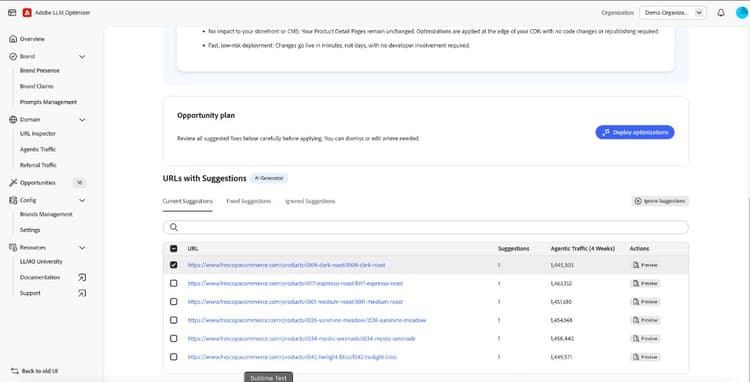Image resolution: width=750 pixels, height=382 pixels.
Task: Check the medium-roast URL row checkbox
Action: coord(174,302)
